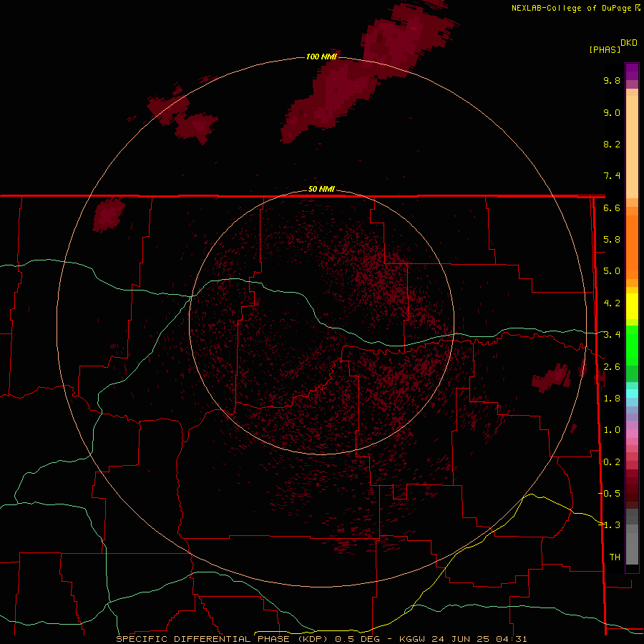Click the 0.5 DEG elevation text
Image resolution: width=644 pixels, height=644 pixels.
(357, 639)
